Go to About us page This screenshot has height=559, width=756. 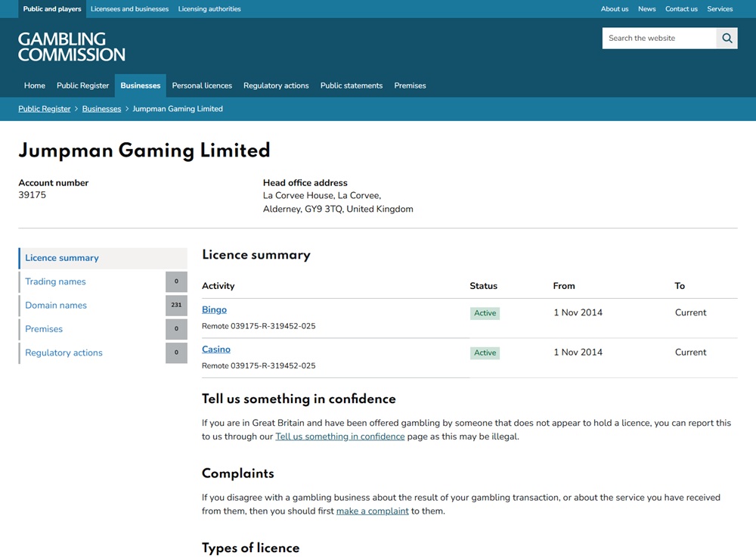coord(614,8)
